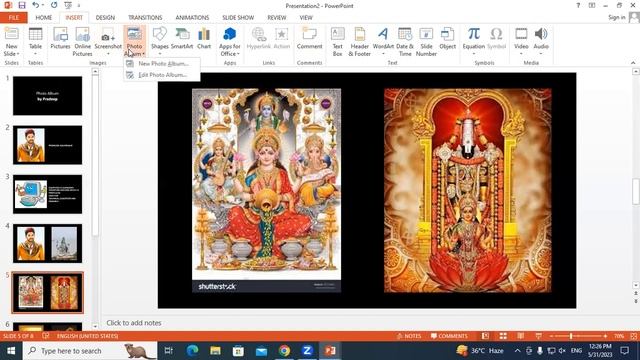
Task: Redo the last action
Action: [x=54, y=5]
